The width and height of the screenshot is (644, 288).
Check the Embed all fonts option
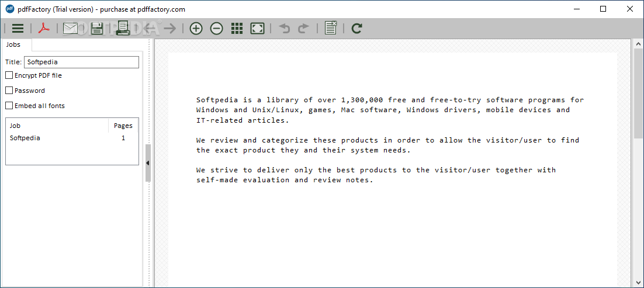pos(9,106)
